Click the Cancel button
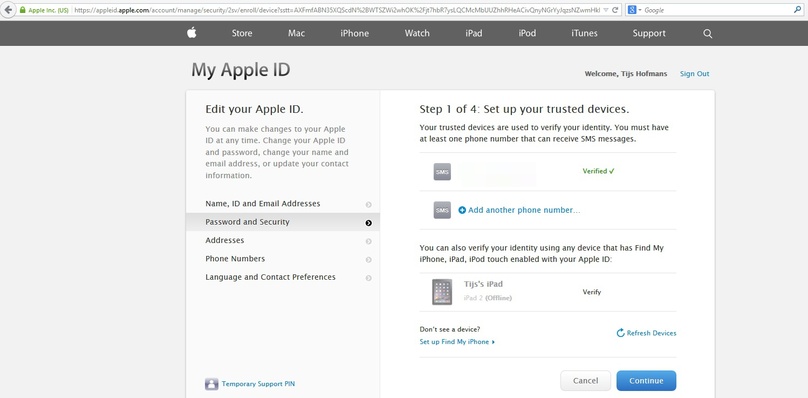The height and width of the screenshot is (398, 808). pos(585,380)
